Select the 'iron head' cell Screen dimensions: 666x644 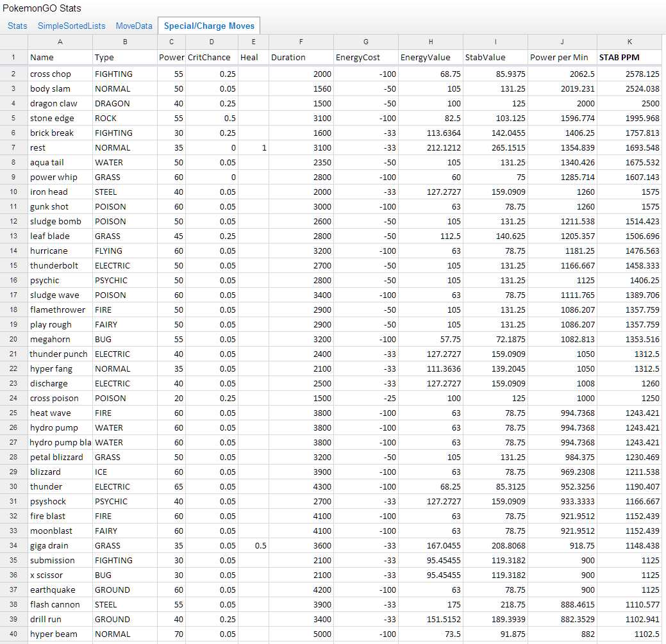(60, 192)
